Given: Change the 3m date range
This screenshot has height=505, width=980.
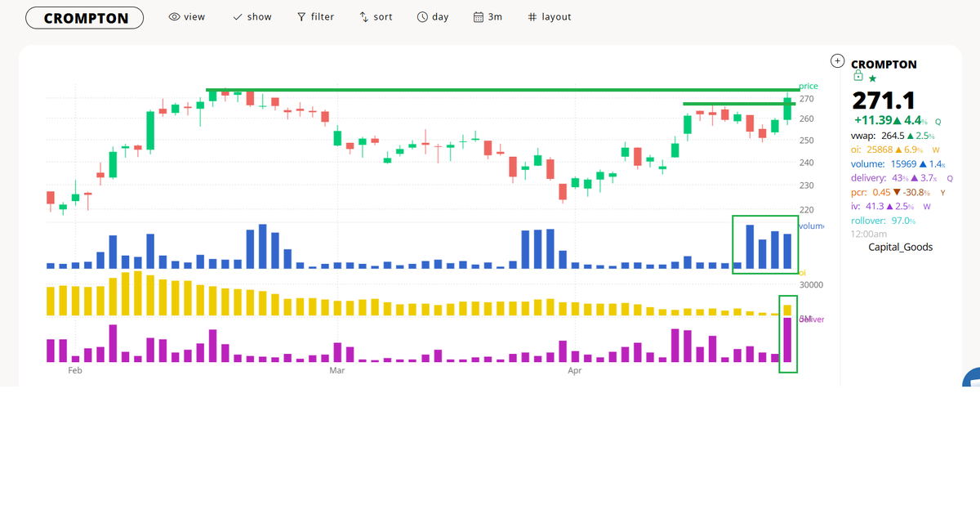Looking at the screenshot, I should (x=488, y=16).
